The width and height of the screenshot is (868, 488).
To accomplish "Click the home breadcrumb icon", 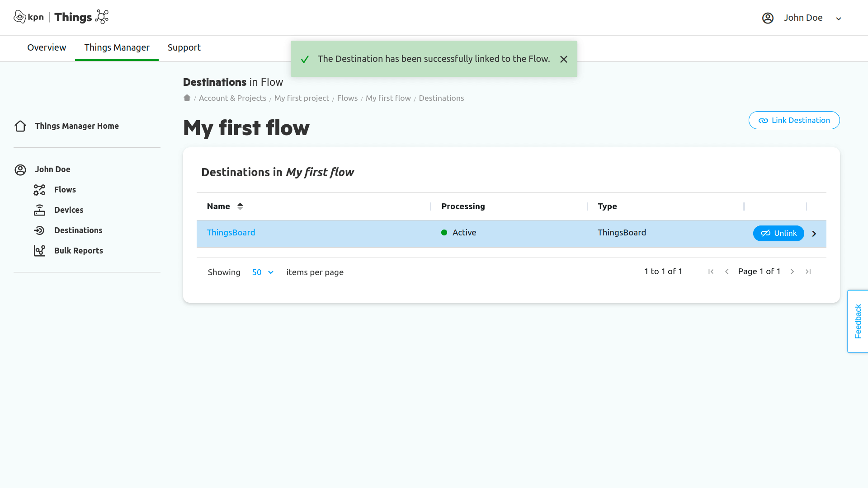I will [187, 98].
